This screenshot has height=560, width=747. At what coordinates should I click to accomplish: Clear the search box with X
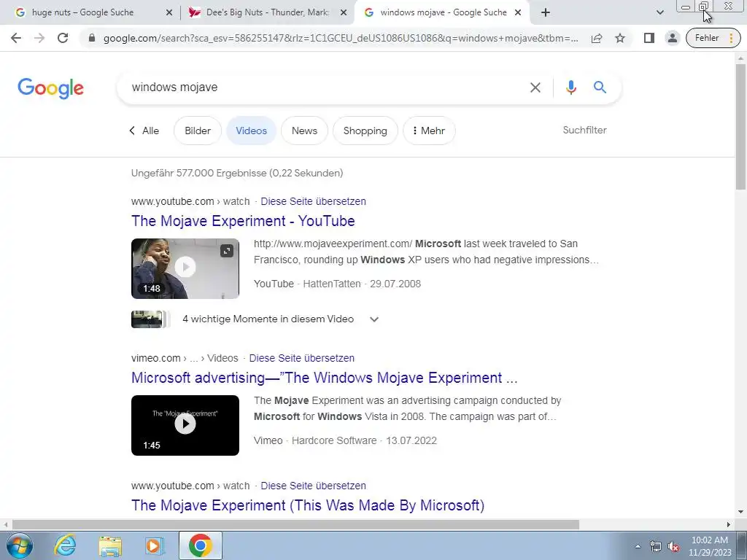pos(535,87)
